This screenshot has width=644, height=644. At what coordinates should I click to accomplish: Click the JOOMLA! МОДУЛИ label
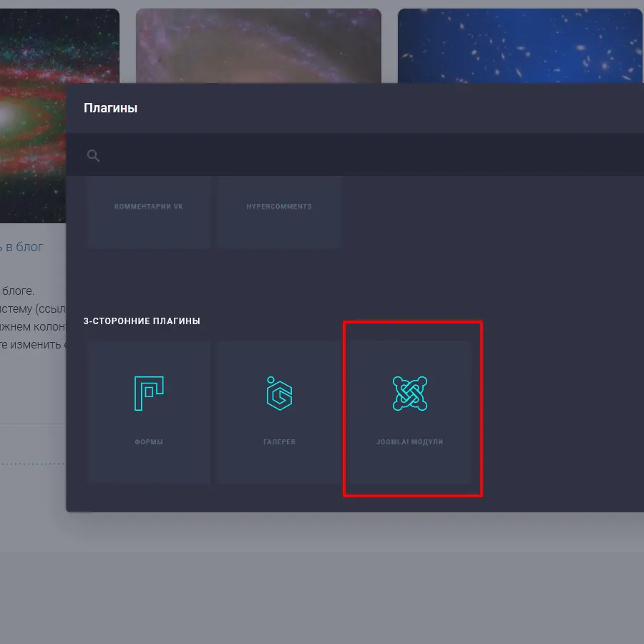(409, 442)
